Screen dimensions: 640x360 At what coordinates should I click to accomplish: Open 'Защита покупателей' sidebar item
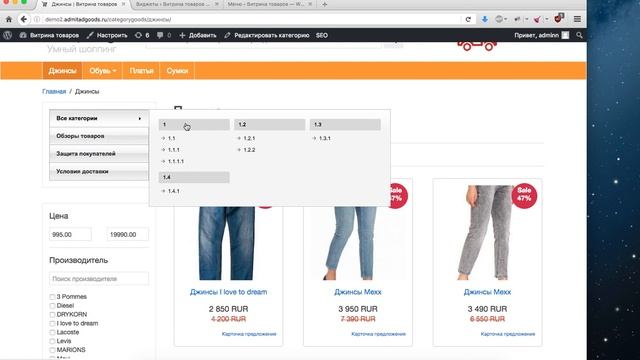99,153
